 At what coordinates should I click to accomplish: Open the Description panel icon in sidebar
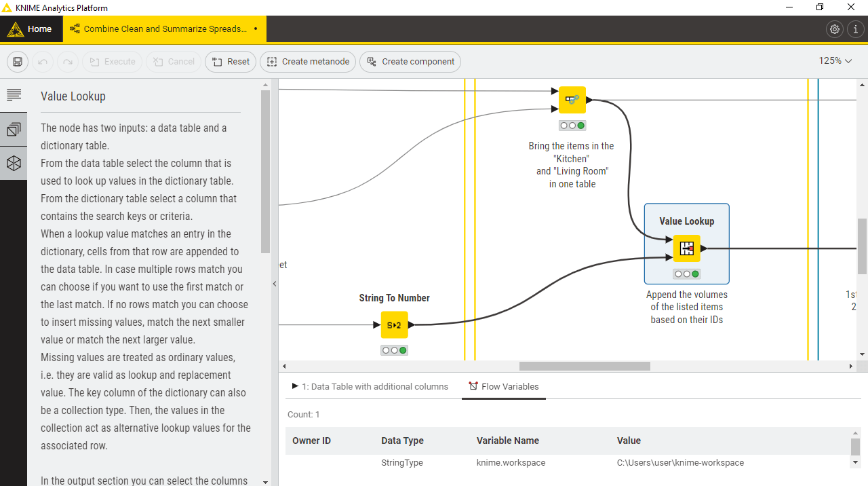coord(14,95)
